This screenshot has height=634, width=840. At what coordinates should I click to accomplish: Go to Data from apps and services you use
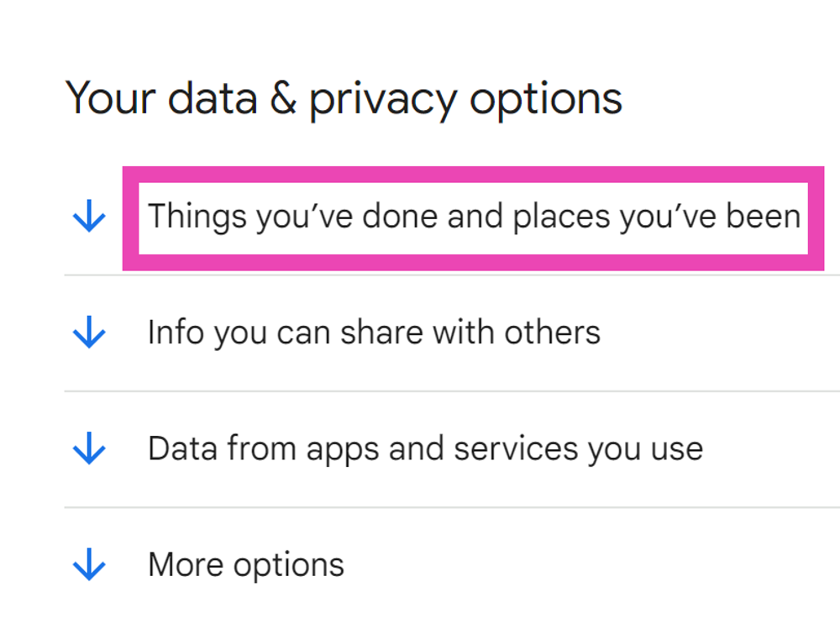pyautogui.click(x=425, y=448)
